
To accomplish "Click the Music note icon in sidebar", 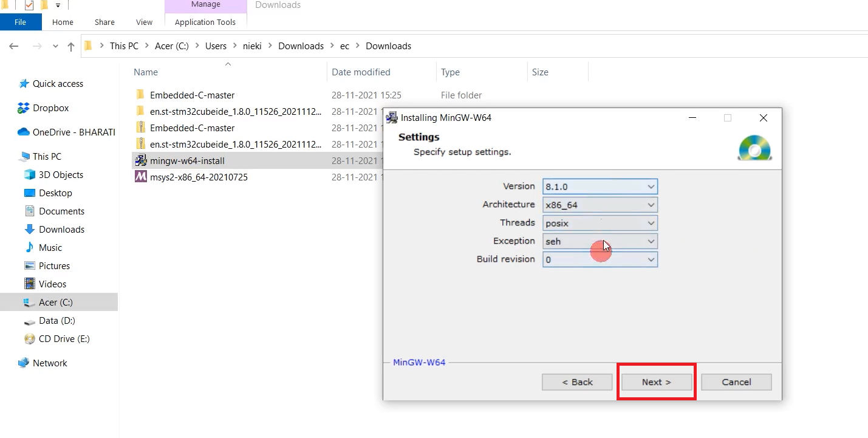I will [x=29, y=248].
